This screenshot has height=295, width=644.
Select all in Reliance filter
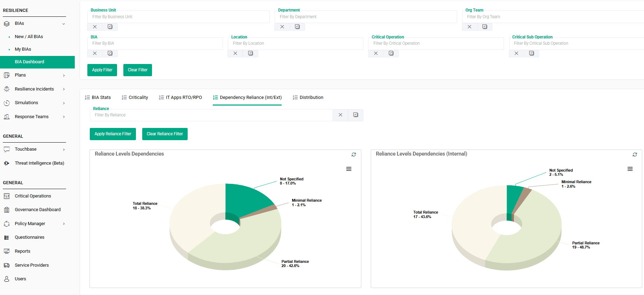point(356,115)
